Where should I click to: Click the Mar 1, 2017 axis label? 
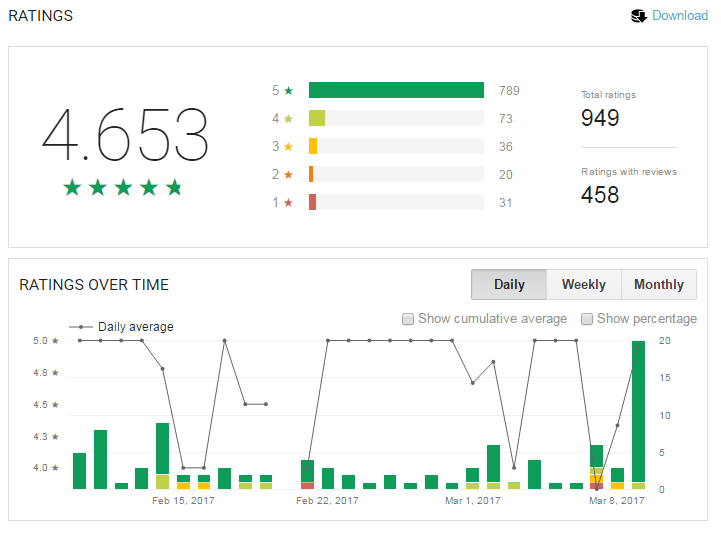pyautogui.click(x=473, y=501)
